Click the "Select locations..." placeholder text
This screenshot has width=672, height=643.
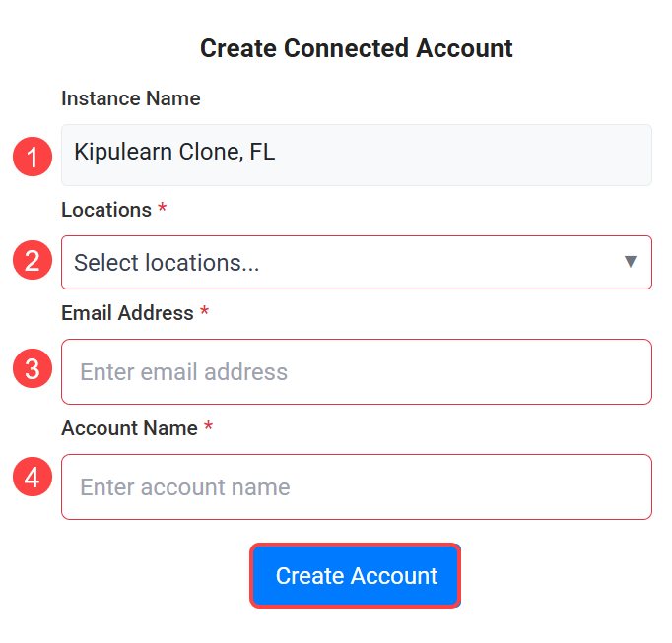[167, 263]
